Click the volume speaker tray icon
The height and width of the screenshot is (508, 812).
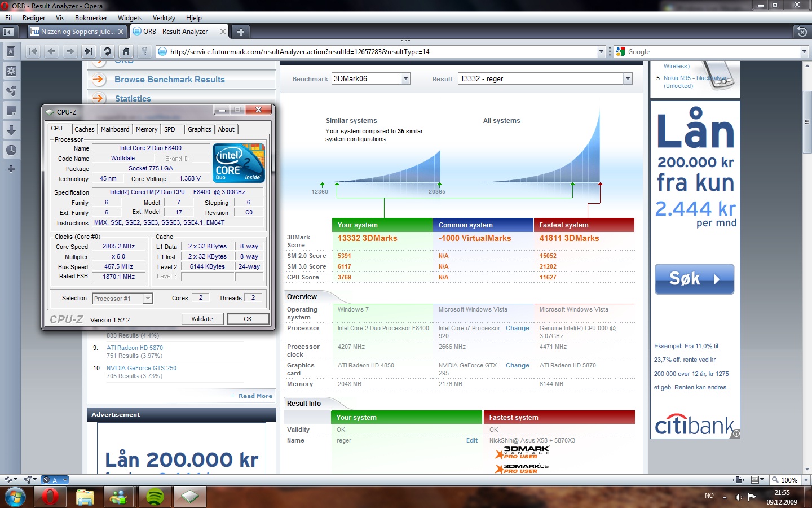[739, 497]
